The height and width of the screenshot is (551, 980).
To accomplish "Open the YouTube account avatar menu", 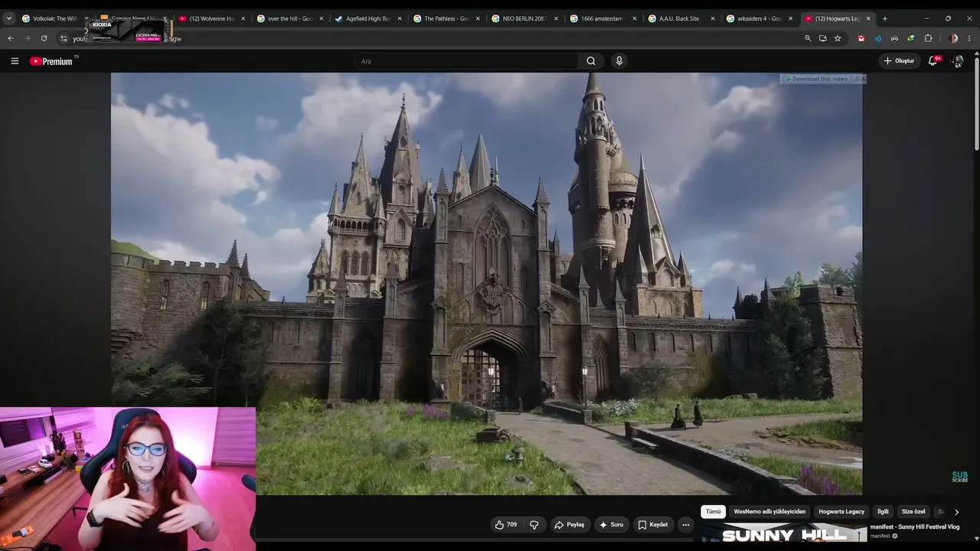I will [957, 61].
